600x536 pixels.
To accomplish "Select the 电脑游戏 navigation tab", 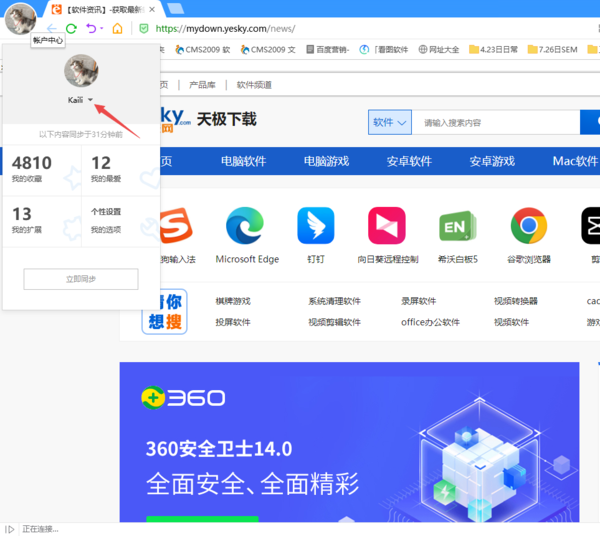I will tap(326, 161).
